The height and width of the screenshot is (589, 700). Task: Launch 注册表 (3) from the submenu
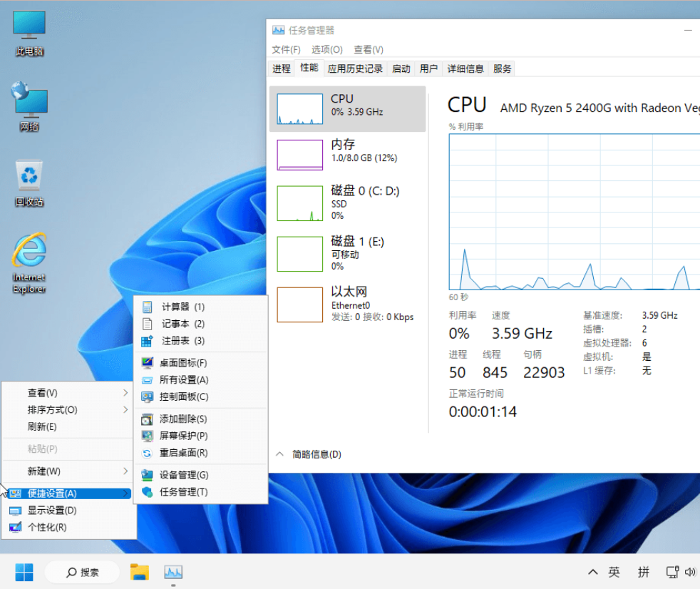[x=201, y=341]
